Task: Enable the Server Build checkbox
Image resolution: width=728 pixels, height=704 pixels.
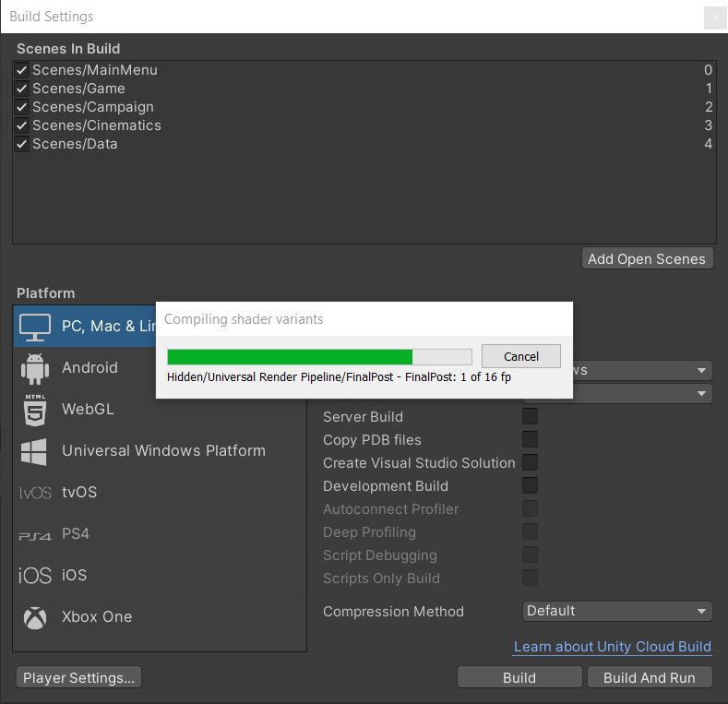Action: [x=530, y=416]
